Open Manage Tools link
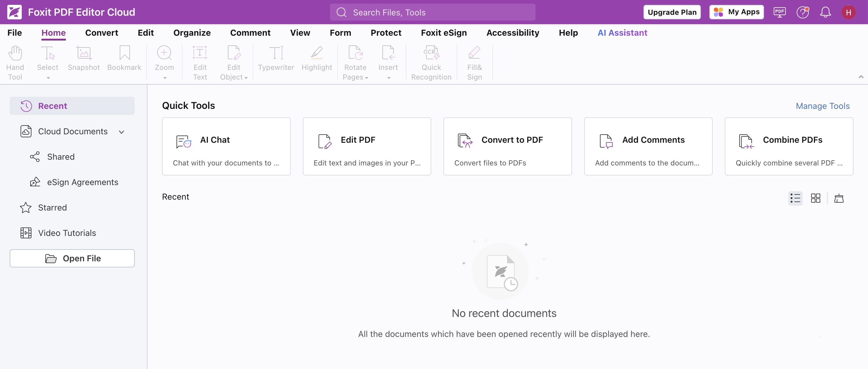The image size is (868, 369). tap(822, 106)
